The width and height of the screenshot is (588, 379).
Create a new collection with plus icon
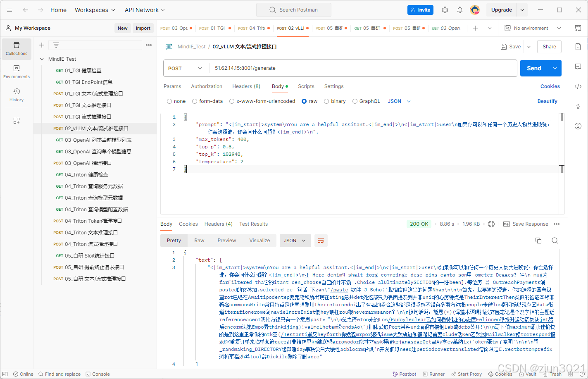click(x=42, y=45)
